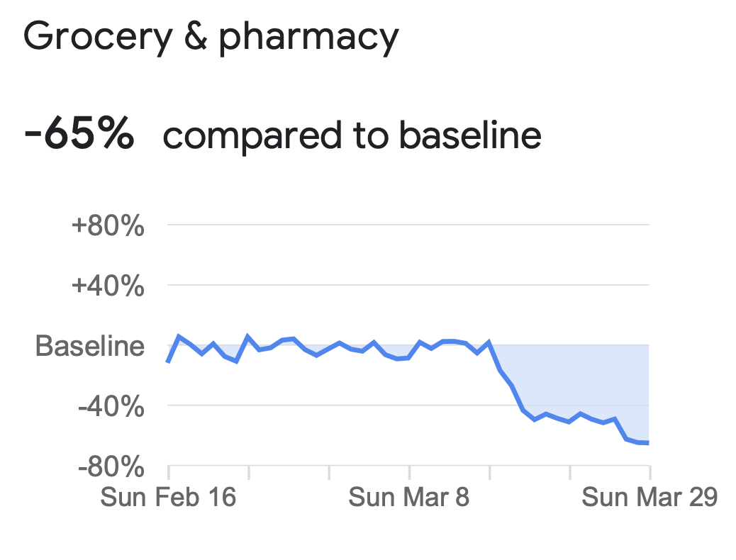The image size is (736, 560).
Task: Click the first data point of the line
Action: tap(168, 362)
